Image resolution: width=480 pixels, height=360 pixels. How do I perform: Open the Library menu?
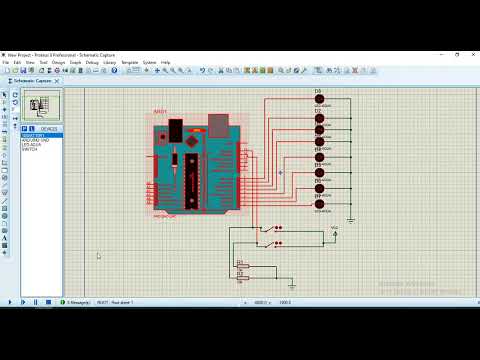click(109, 62)
